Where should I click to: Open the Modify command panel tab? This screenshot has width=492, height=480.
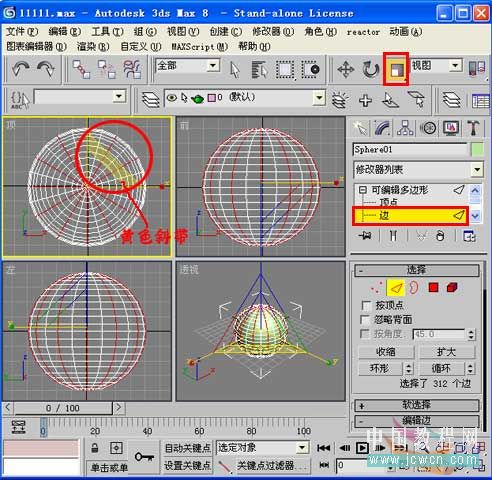pyautogui.click(x=382, y=128)
